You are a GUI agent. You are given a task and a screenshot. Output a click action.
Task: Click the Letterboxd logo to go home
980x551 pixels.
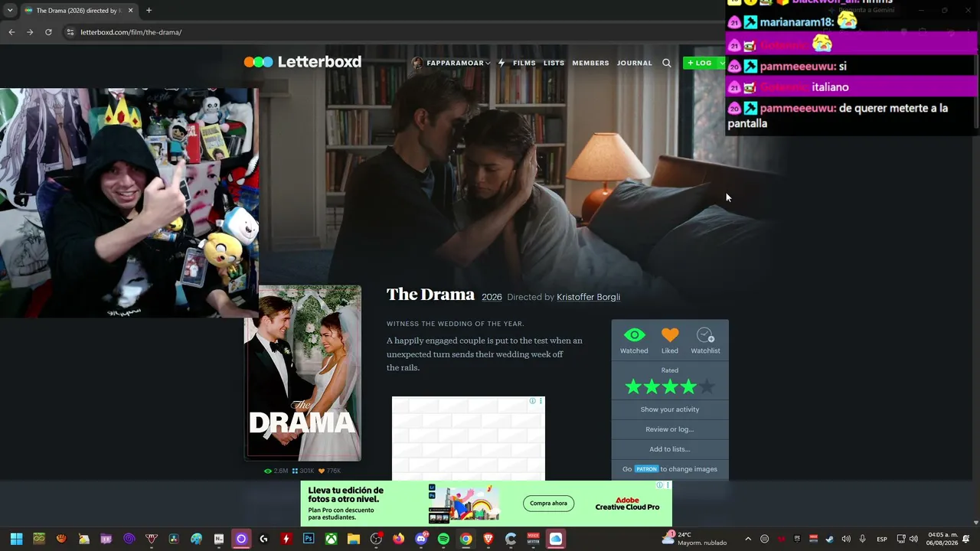coord(302,62)
